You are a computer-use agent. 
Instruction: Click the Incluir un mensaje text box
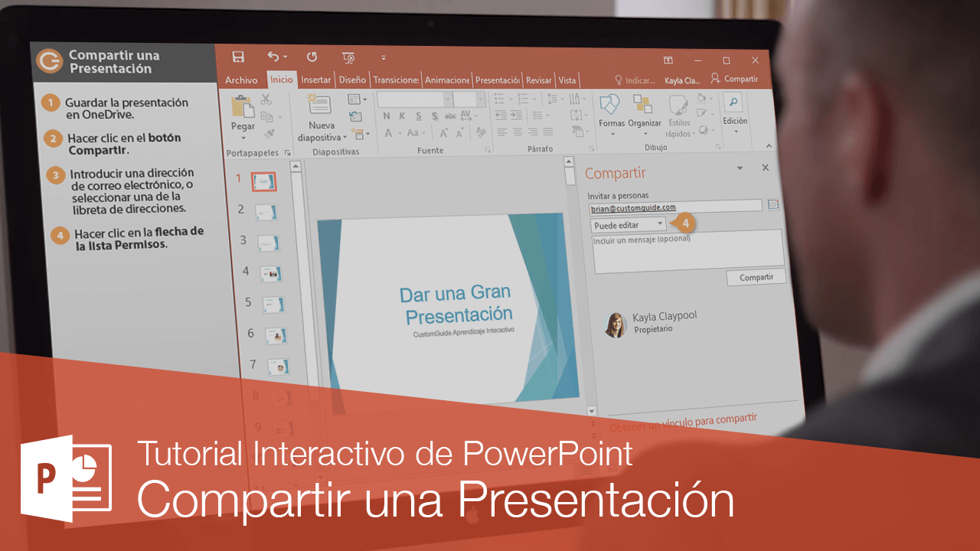tap(688, 251)
